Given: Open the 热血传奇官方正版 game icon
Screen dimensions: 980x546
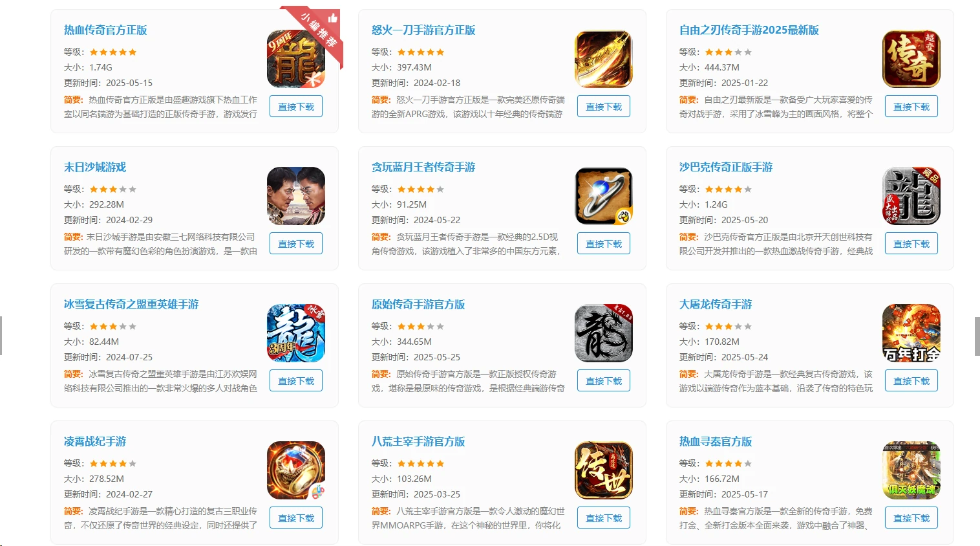Looking at the screenshot, I should (296, 59).
